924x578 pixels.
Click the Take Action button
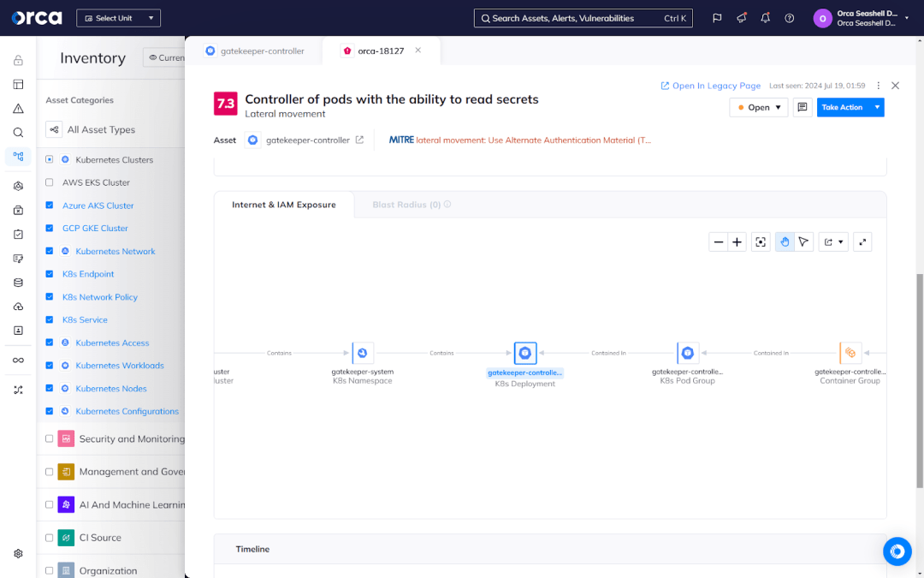click(844, 107)
